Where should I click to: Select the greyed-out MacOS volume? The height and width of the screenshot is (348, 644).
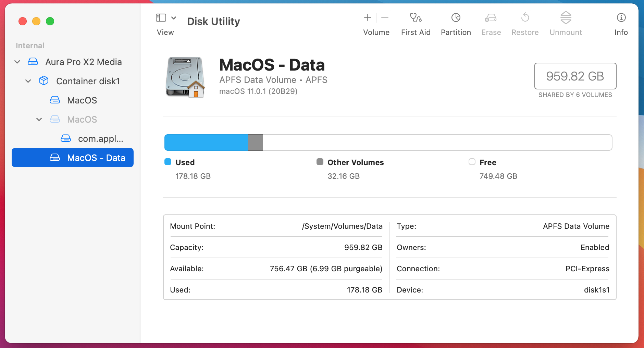tap(73, 120)
